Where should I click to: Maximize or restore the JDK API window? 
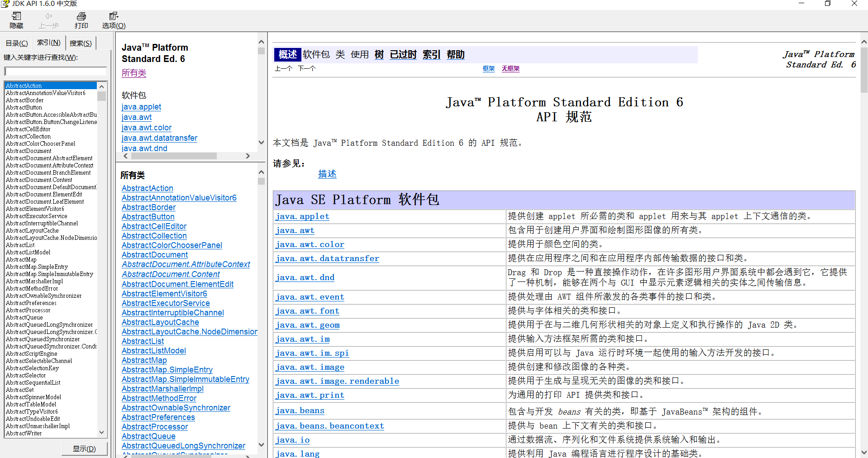tap(828, 4)
